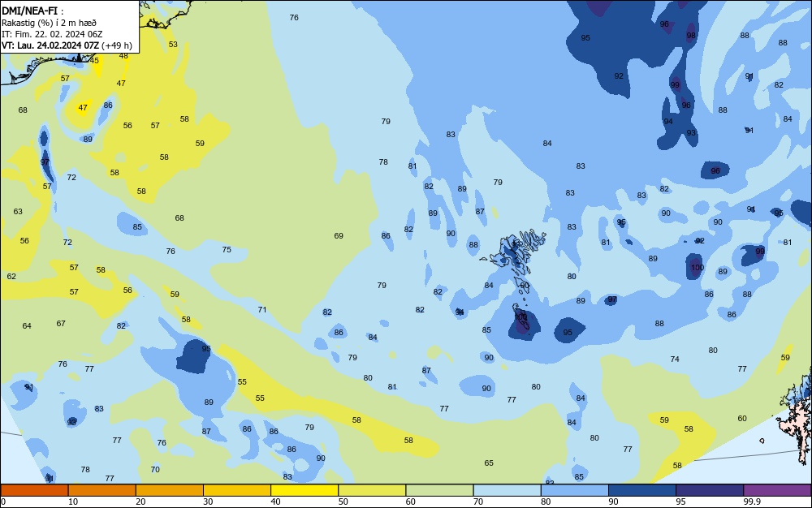812x508 pixels.
Task: Click the dark blue 90–95 legend swatch
Action: pos(642,490)
